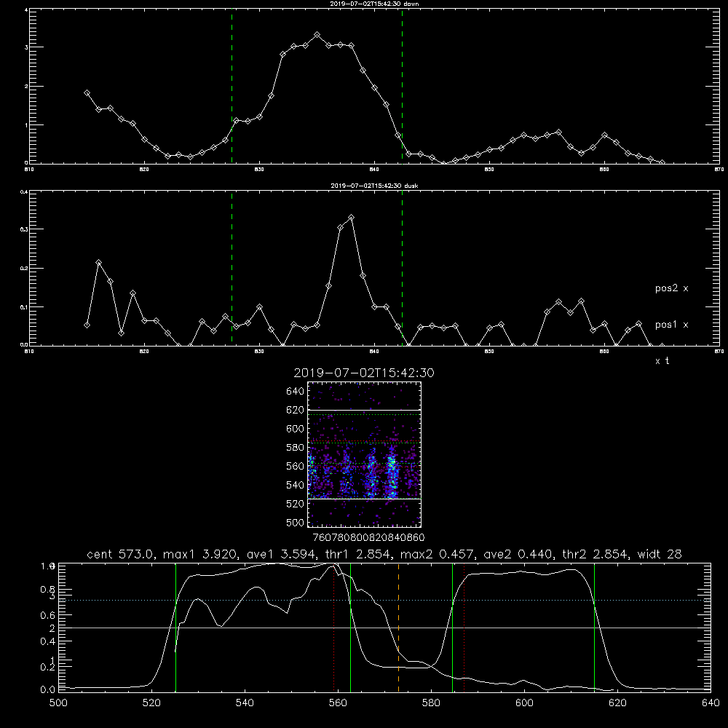Select the "pos2 x" label
Image resolution: width=728 pixels, height=728 pixels.
tap(671, 288)
